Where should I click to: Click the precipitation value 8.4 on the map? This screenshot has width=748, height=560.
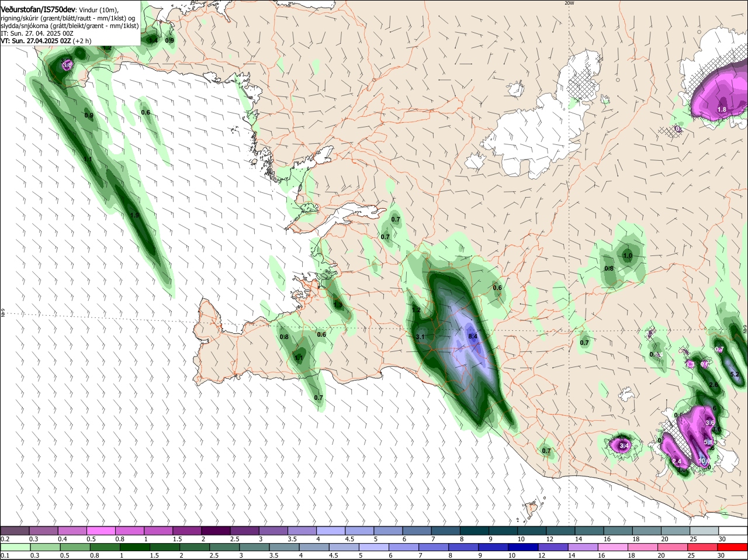pos(473,337)
